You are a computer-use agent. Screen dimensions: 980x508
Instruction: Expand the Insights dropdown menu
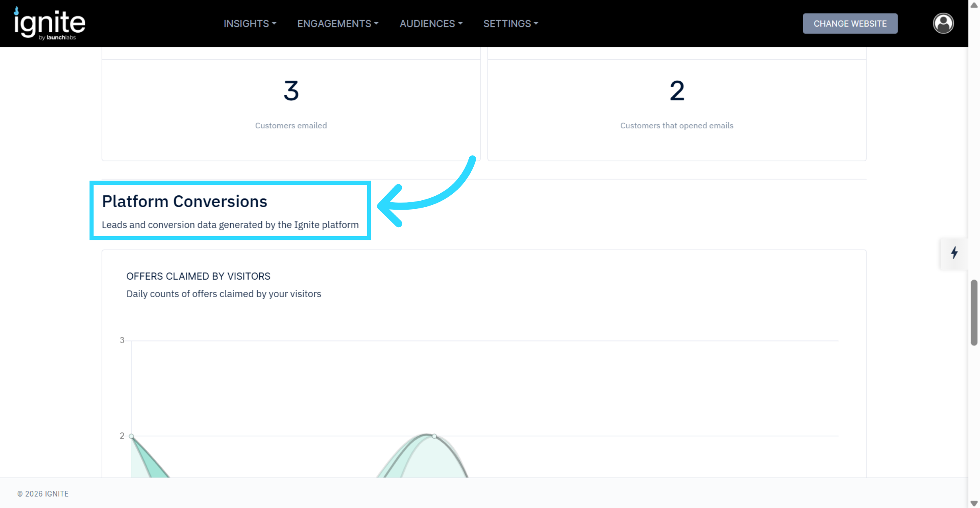point(249,24)
